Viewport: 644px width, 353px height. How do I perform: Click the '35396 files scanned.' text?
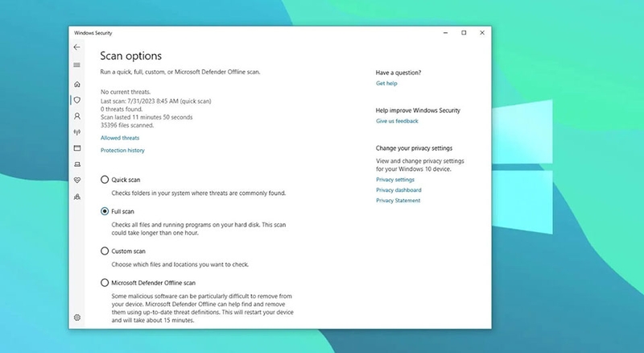point(127,125)
